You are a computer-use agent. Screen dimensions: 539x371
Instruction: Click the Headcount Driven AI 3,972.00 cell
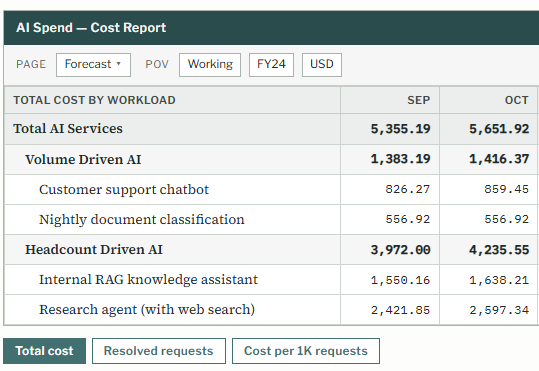click(x=390, y=250)
